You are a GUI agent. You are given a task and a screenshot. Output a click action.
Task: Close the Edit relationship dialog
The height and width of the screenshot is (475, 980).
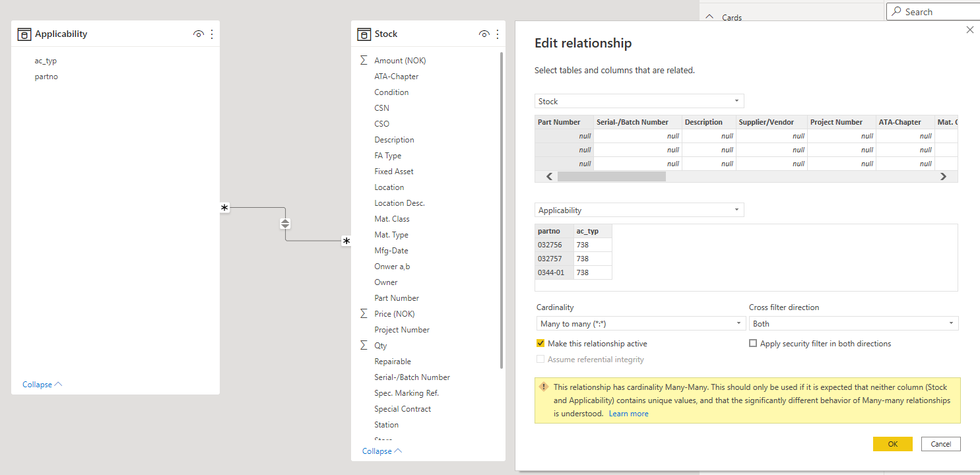[x=969, y=30]
